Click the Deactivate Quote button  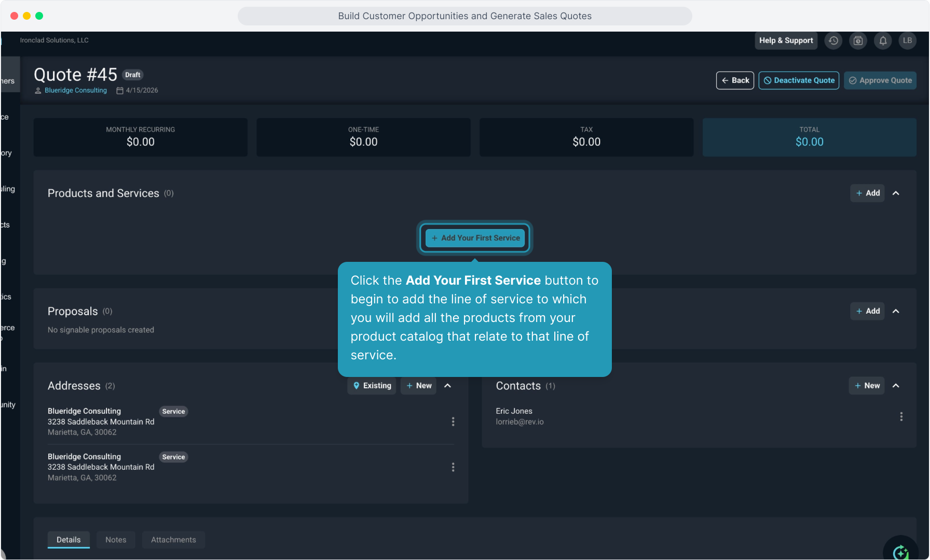799,80
